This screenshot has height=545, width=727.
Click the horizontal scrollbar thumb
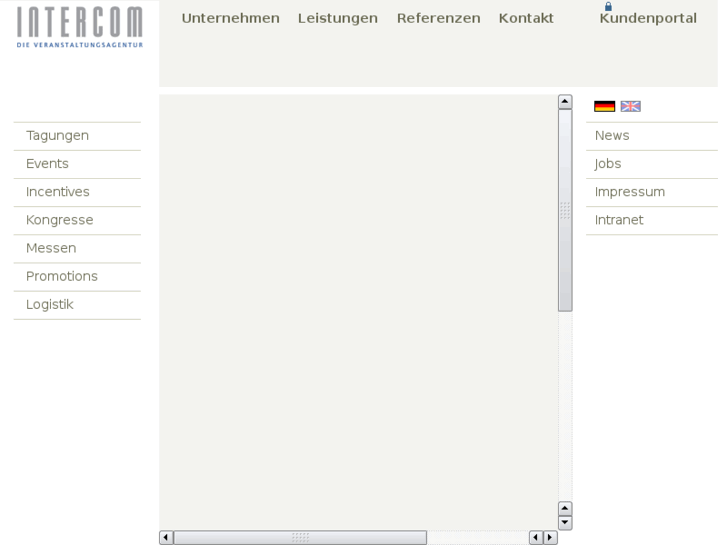pos(300,538)
